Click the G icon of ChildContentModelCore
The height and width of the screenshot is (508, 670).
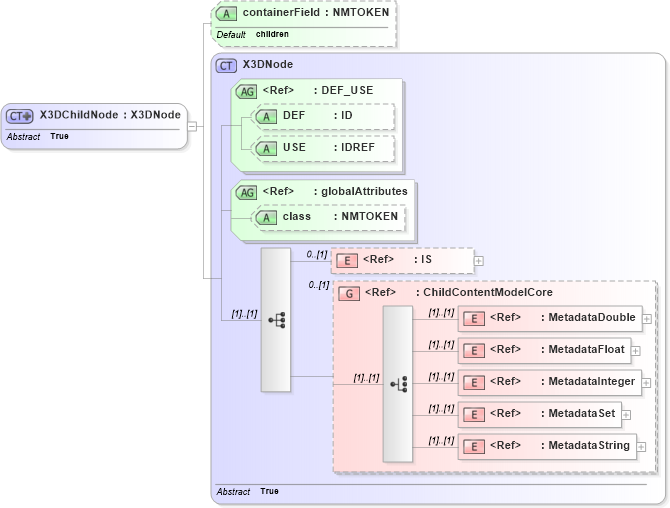click(x=349, y=294)
